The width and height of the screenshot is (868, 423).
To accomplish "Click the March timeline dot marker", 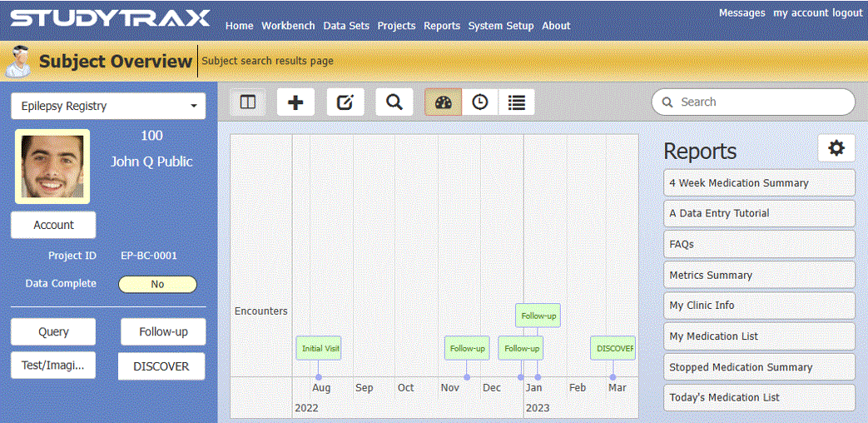I will coord(613,377).
